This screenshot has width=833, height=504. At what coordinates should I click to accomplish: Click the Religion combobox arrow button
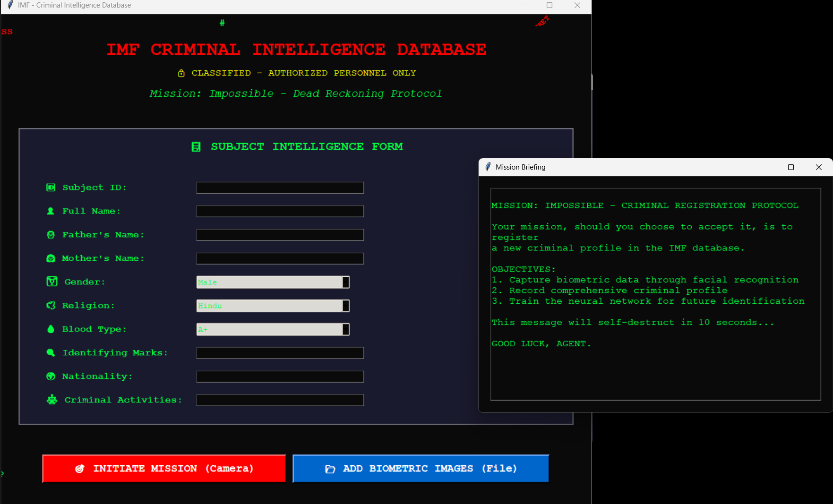point(346,306)
